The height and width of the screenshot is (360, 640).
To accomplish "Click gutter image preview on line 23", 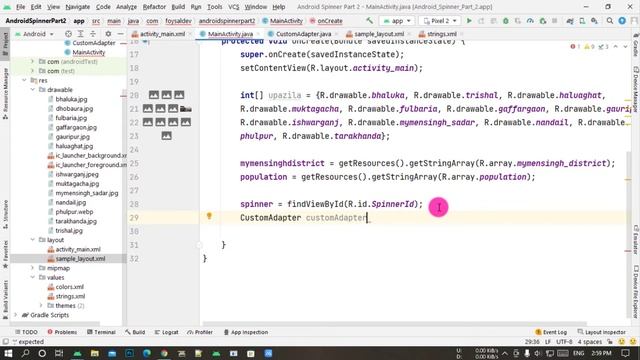I will pos(166,136).
